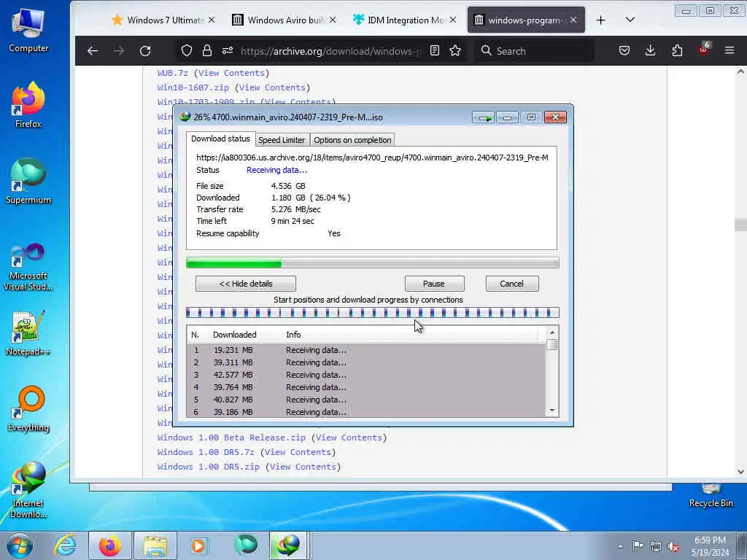Open Firefox extensions puzzle icon

pyautogui.click(x=677, y=50)
